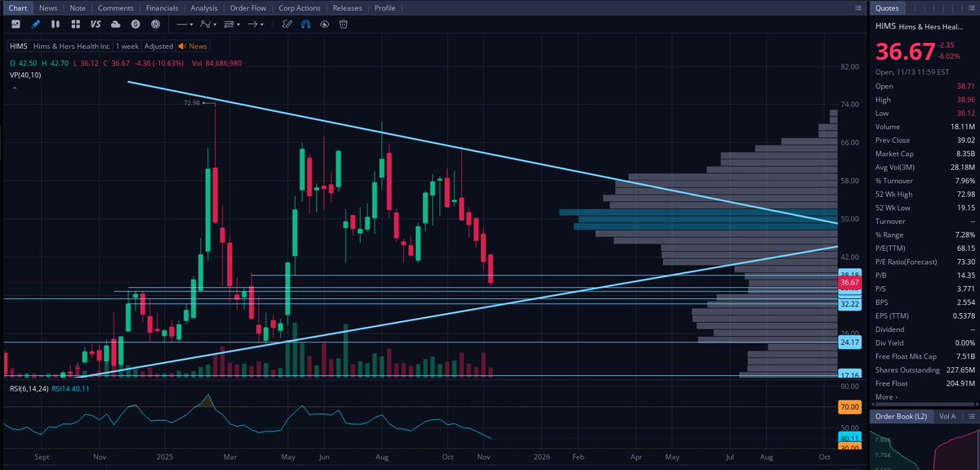This screenshot has width=980, height=470.
Task: Open the Corp Actions tab
Action: (300, 7)
